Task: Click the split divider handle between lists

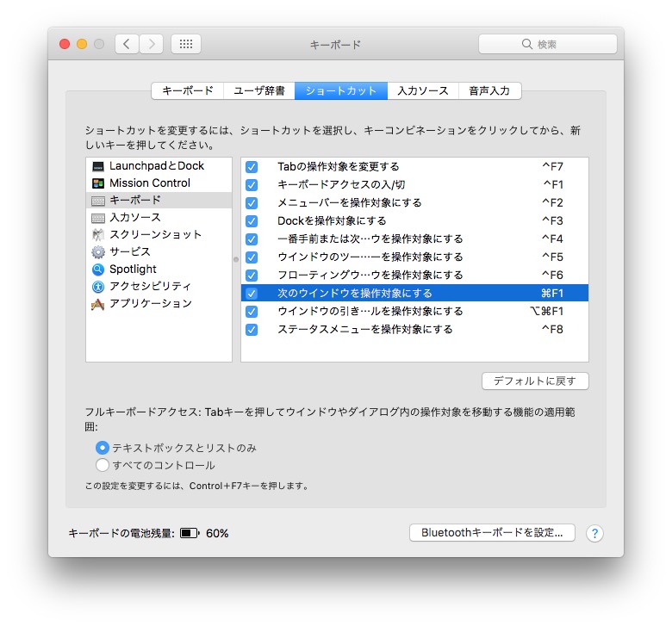Action: 236,260
